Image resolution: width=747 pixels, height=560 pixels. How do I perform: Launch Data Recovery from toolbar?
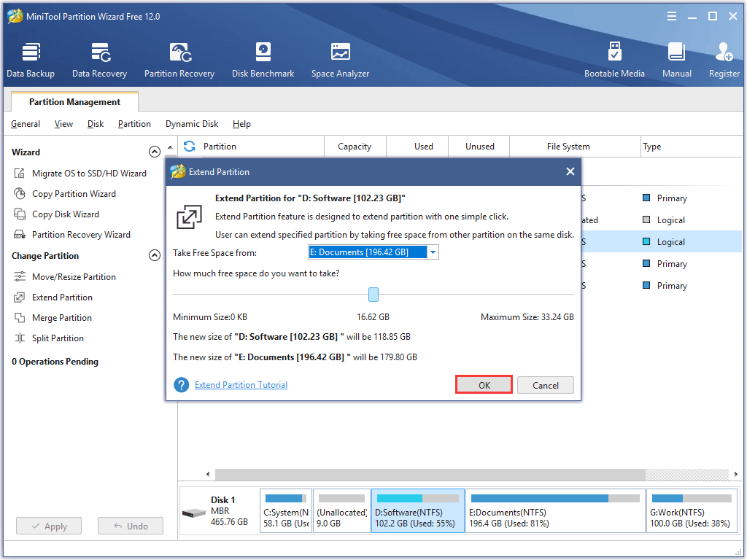[x=99, y=60]
